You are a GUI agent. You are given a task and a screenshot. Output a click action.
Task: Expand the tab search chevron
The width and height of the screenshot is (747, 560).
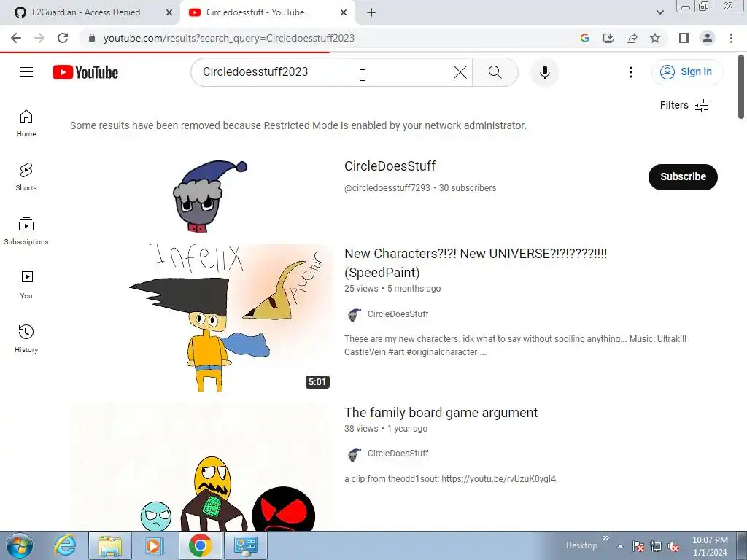click(659, 12)
